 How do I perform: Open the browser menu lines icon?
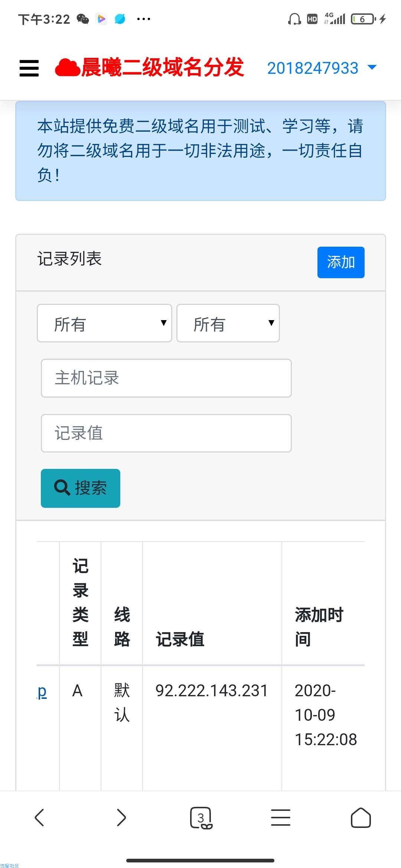[281, 818]
